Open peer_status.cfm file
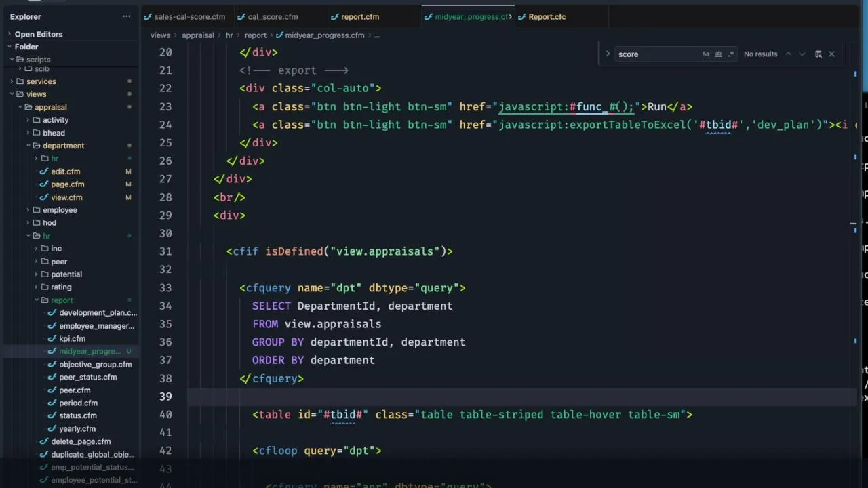This screenshot has height=488, width=868. click(x=87, y=378)
